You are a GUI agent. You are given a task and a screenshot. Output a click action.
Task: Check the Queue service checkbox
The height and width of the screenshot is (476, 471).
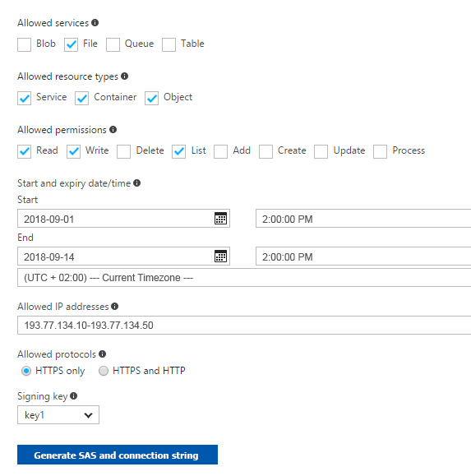[x=113, y=45]
